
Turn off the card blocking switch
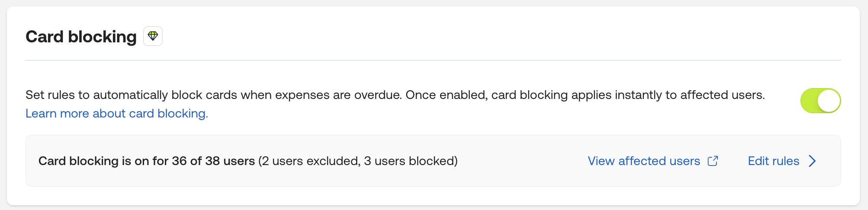point(820,101)
